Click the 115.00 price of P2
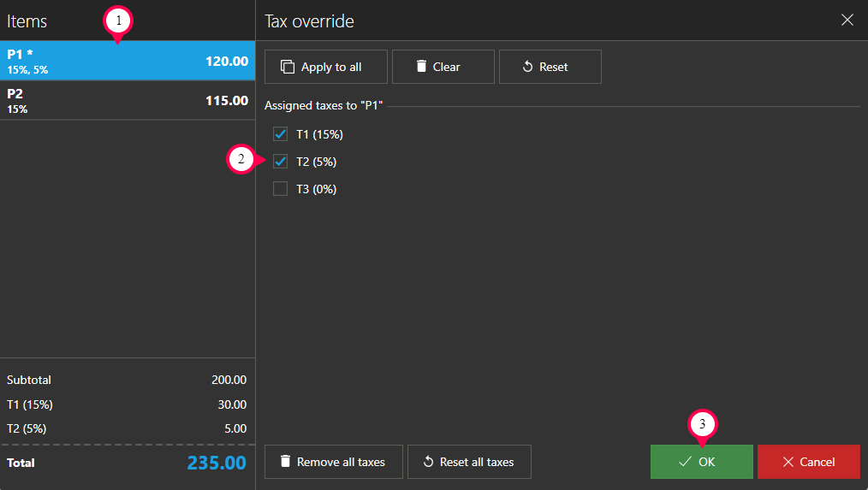The width and height of the screenshot is (868, 490). pyautogui.click(x=227, y=101)
